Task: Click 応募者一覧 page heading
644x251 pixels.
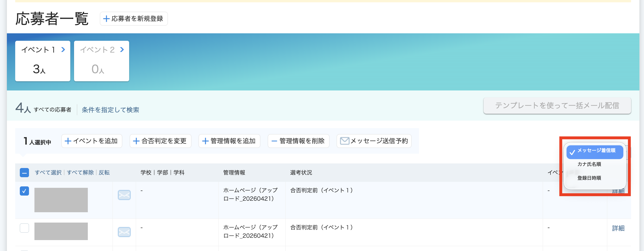Action: click(52, 19)
